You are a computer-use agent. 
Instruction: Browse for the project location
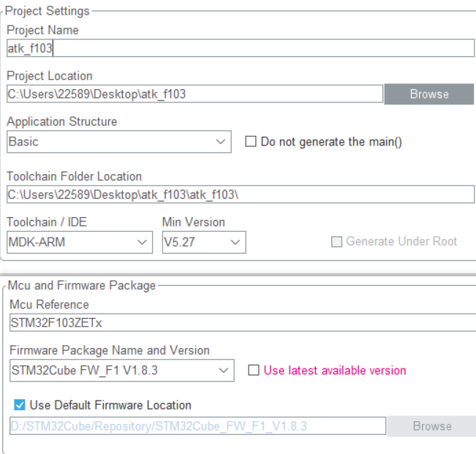[429, 94]
